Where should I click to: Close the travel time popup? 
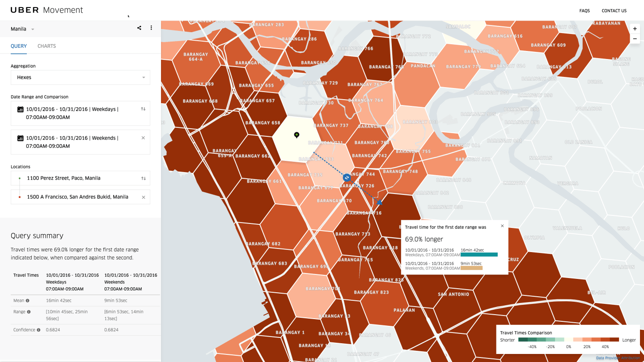[x=502, y=226]
